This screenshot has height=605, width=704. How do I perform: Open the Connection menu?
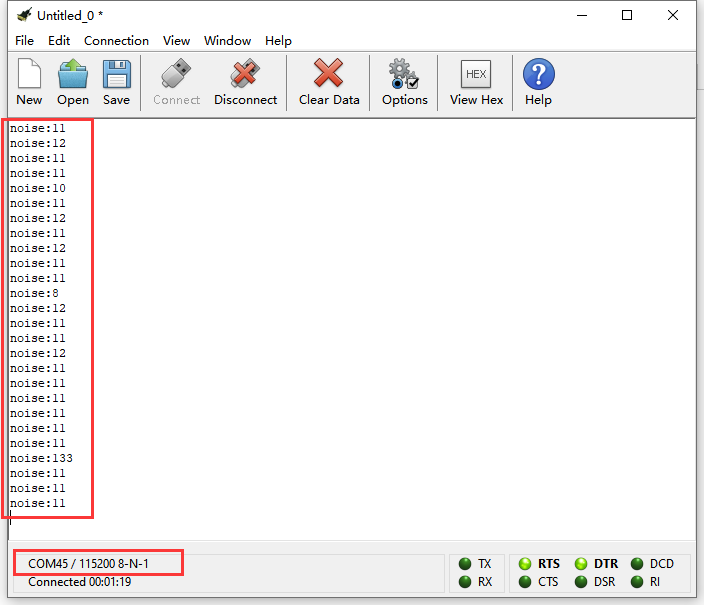(x=116, y=41)
